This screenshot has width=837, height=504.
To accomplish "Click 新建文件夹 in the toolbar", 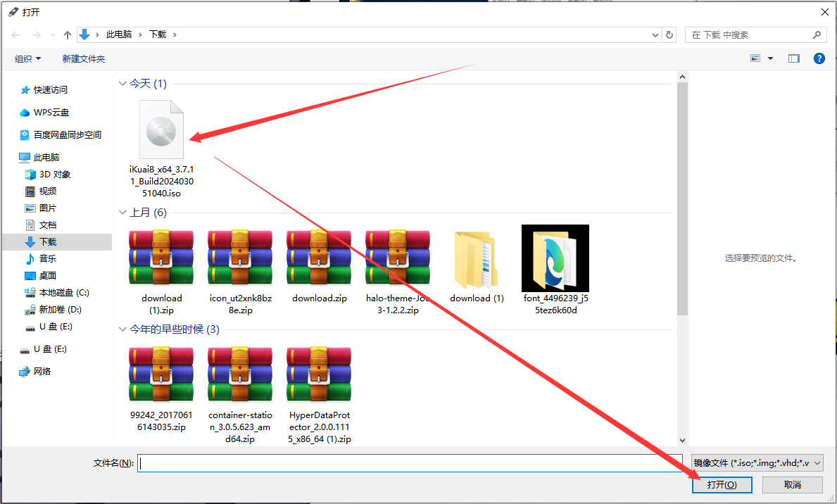I will pos(83,59).
